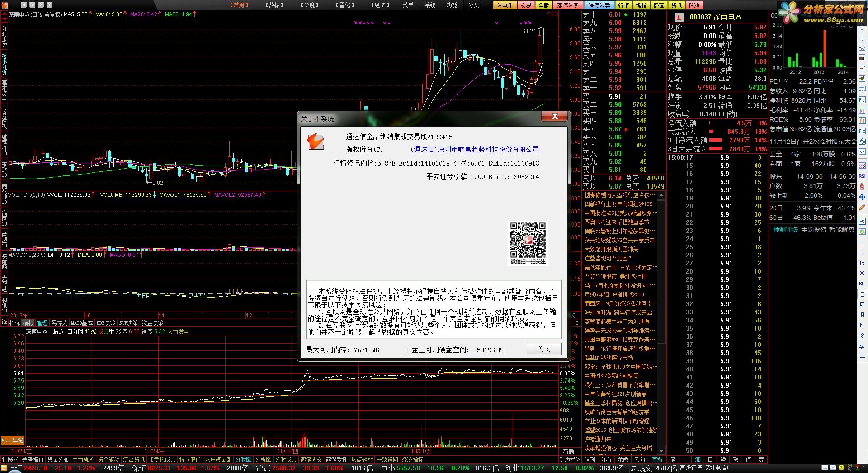Screen dimensions: 868x473
Task: Click the 侧边栏> toggle at the bottom
Action: pyautogui.click(x=569, y=459)
